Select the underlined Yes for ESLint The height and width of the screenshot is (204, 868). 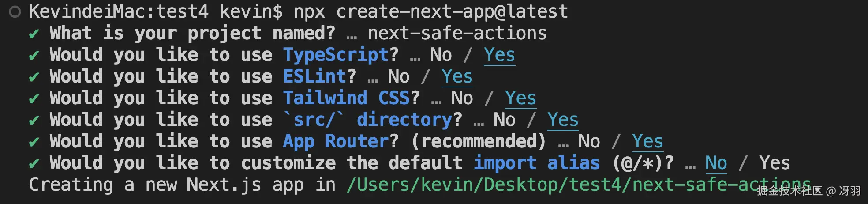click(x=457, y=77)
